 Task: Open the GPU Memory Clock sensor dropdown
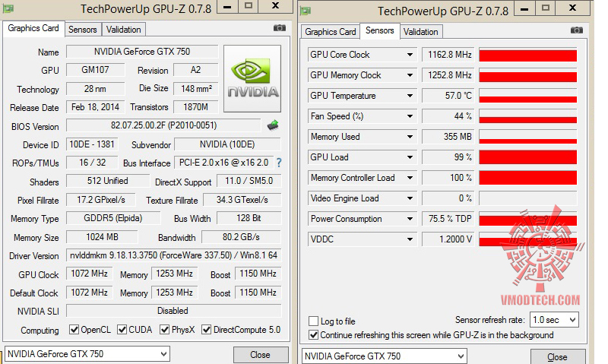coord(410,75)
